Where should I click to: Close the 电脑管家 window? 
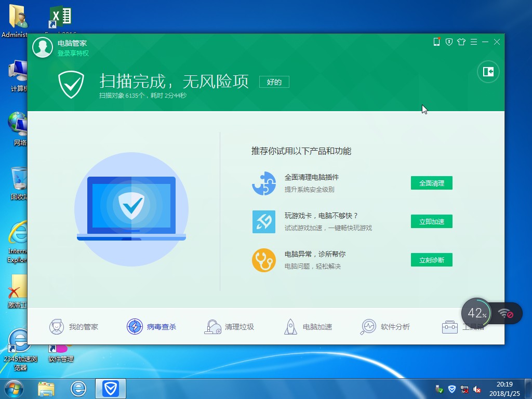tap(497, 42)
